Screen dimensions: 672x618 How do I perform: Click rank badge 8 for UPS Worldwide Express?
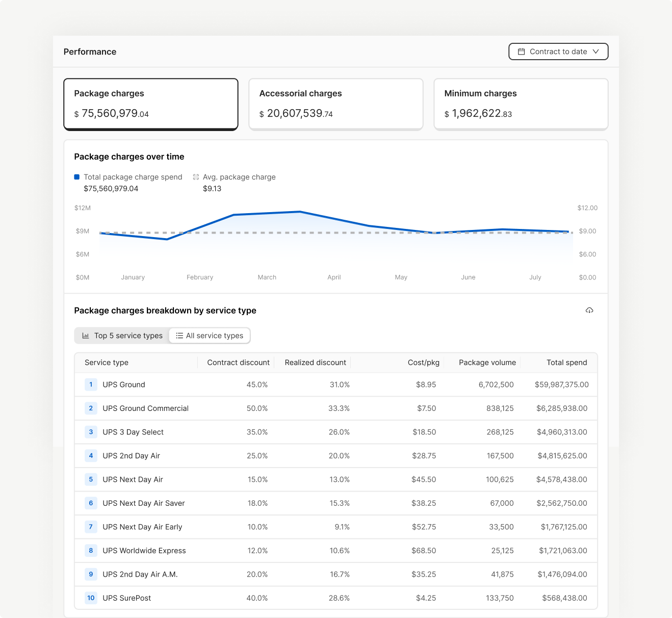[x=91, y=550]
